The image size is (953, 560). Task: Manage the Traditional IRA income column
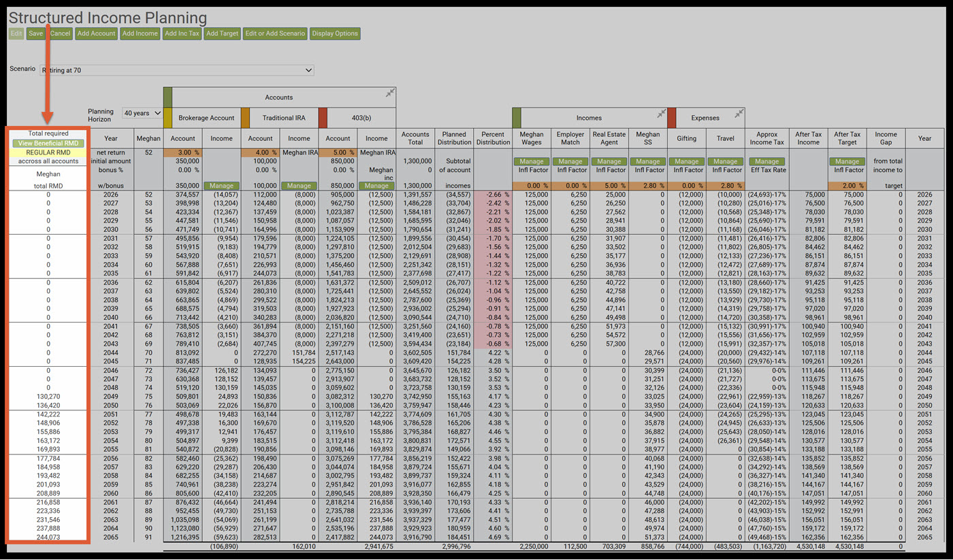[299, 186]
